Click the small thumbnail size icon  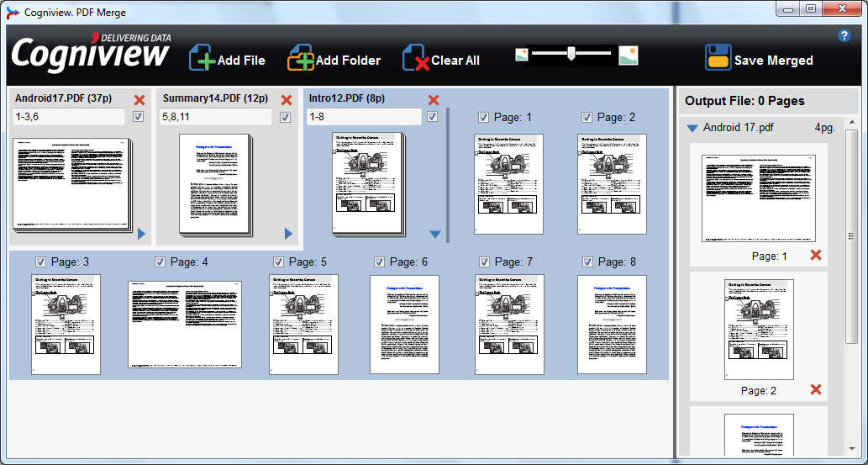point(522,55)
